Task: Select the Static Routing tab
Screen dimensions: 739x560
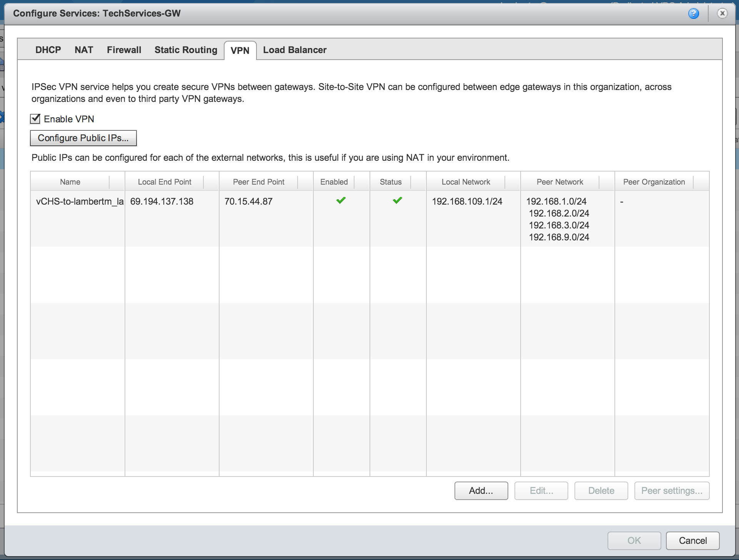Action: [186, 50]
